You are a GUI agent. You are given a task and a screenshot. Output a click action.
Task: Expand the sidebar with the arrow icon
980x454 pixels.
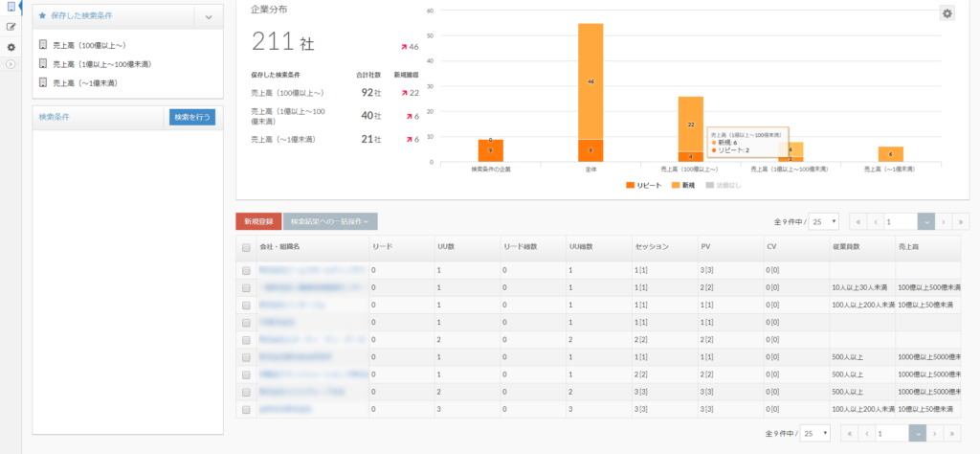tap(11, 64)
